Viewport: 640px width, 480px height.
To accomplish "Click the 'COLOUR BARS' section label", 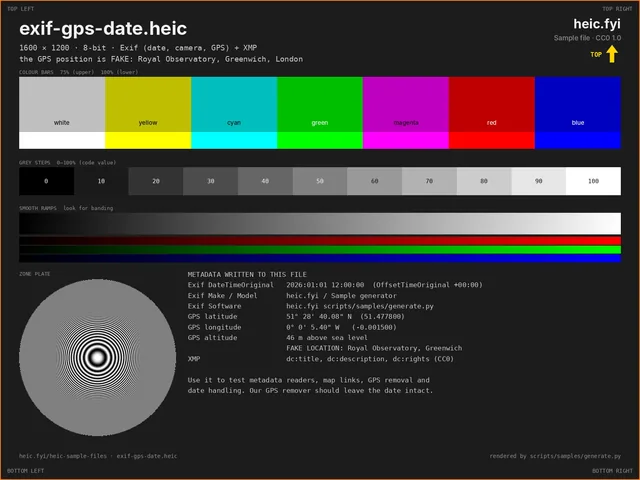I will coord(78,72).
